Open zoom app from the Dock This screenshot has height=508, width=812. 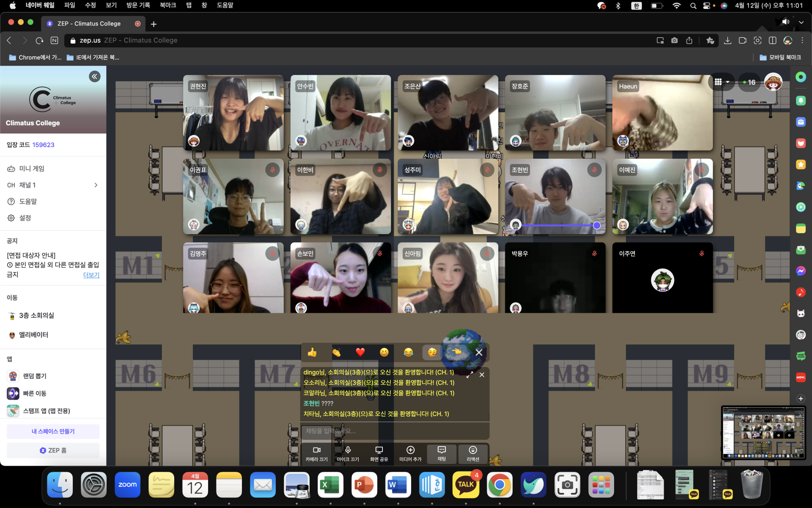tap(127, 485)
